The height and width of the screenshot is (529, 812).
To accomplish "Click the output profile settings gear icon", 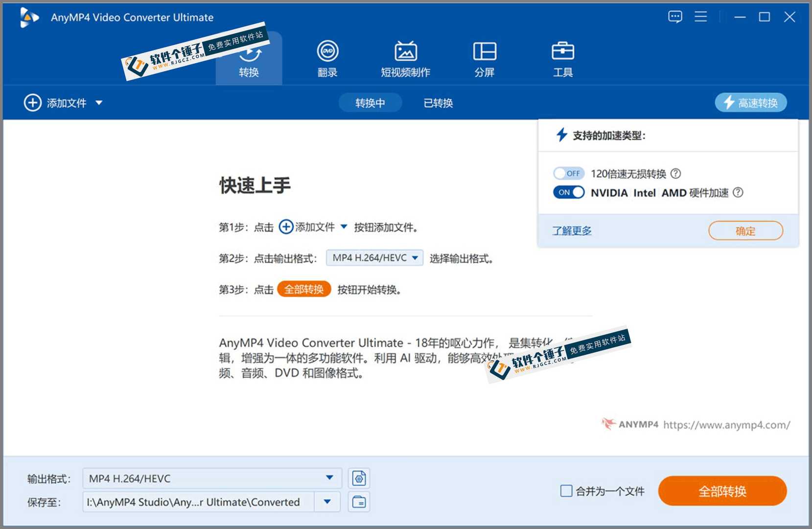I will coord(359,478).
